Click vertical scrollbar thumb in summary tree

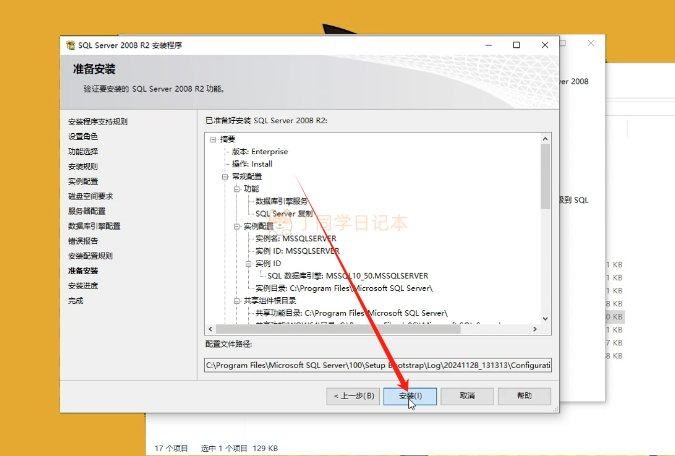(x=545, y=177)
